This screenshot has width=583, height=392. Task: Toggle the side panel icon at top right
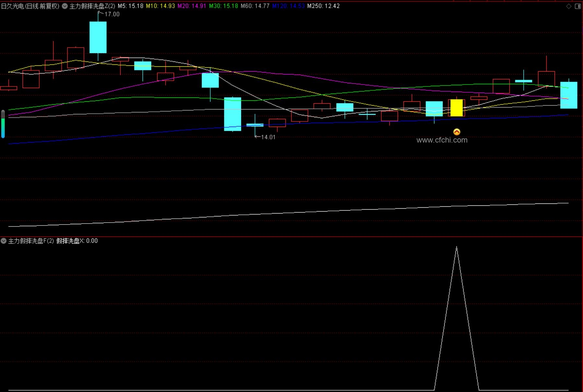pyautogui.click(x=578, y=6)
